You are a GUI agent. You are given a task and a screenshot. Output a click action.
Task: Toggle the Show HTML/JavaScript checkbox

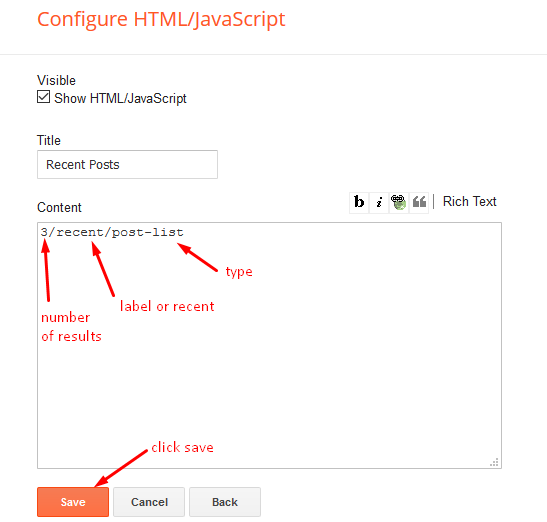pyautogui.click(x=44, y=97)
